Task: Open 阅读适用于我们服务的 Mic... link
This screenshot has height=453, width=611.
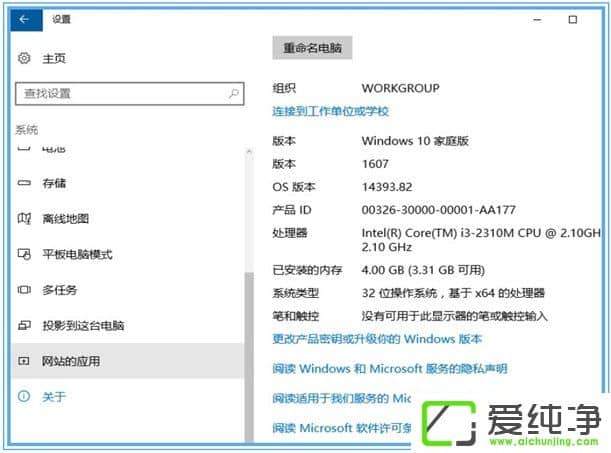Action: (x=341, y=398)
